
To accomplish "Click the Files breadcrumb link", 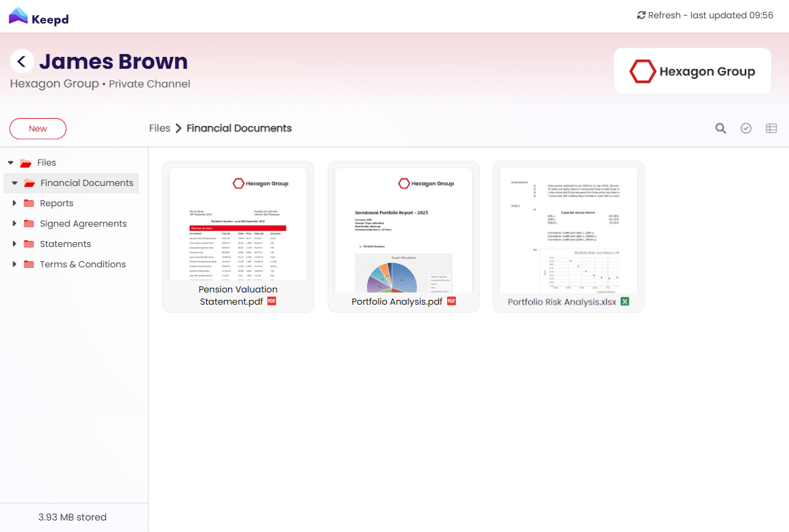I will [x=159, y=128].
